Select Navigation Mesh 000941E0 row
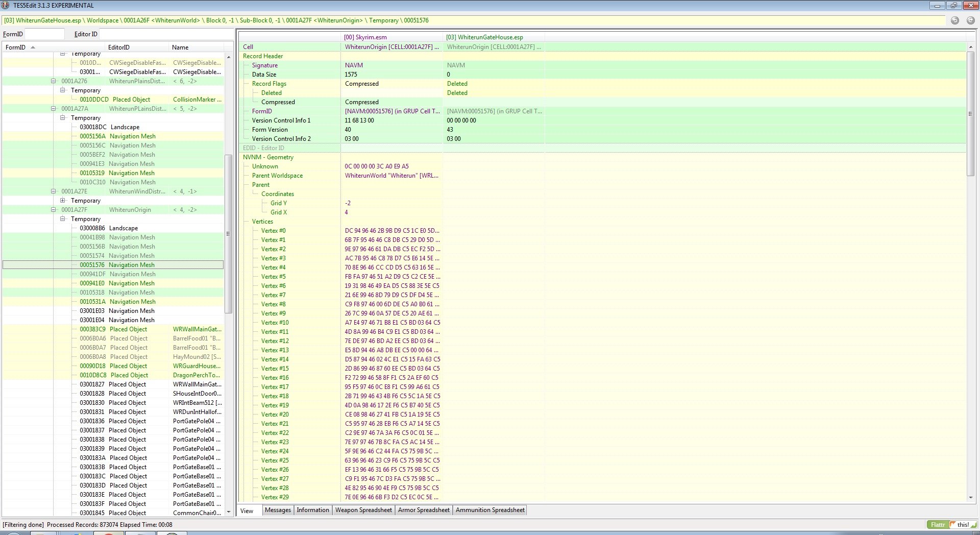 pyautogui.click(x=113, y=283)
